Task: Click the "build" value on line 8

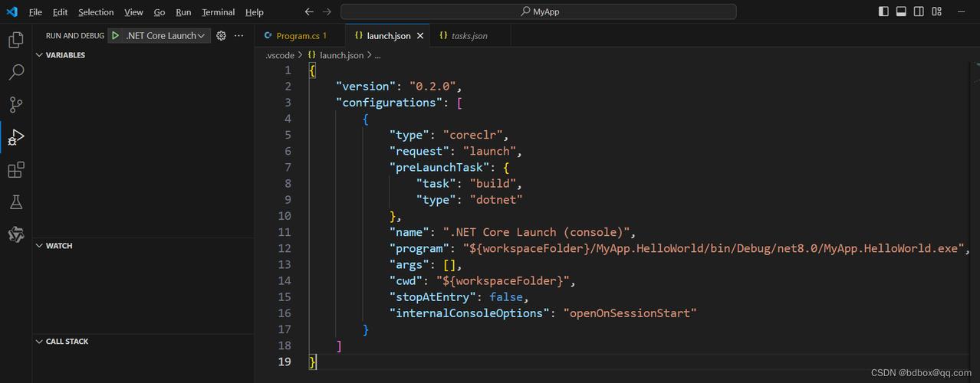Action: pyautogui.click(x=492, y=183)
